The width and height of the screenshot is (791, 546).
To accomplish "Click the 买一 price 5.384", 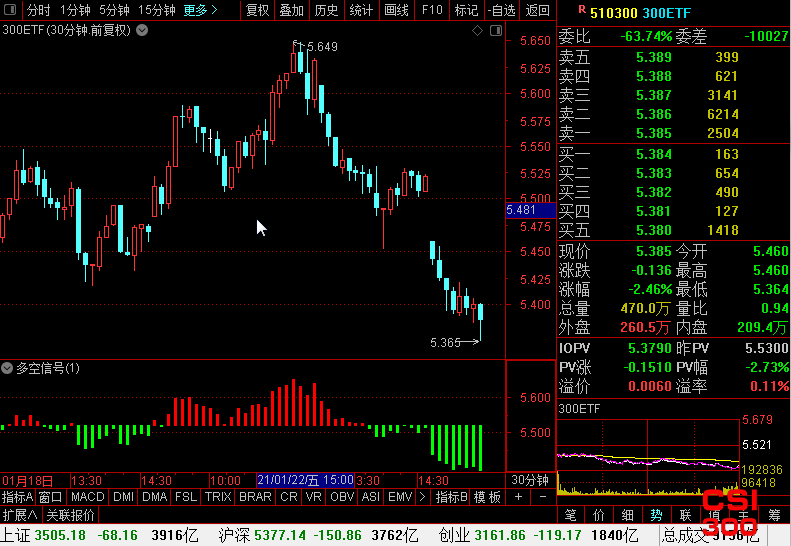I will click(x=654, y=154).
